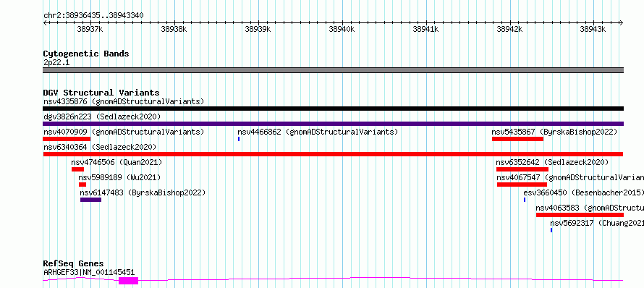The image size is (644, 288).
Task: Click the nsv6352642 red variant bar
Action: (522, 169)
